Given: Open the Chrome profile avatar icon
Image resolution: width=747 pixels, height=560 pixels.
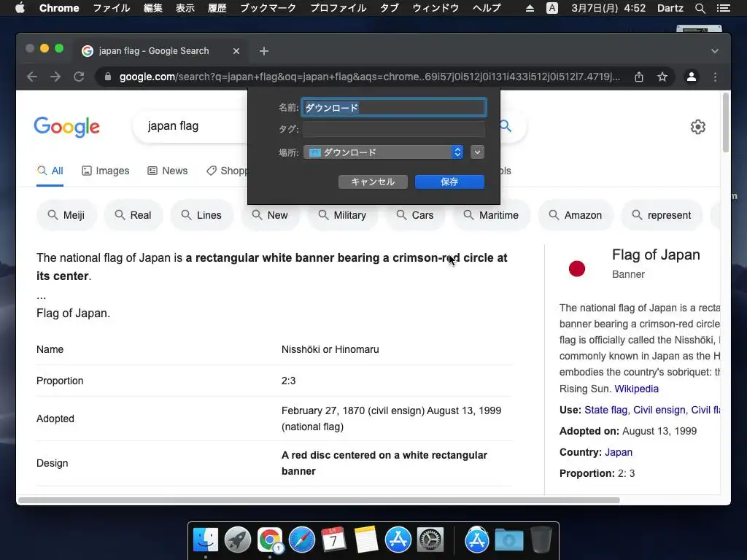Looking at the screenshot, I should [692, 77].
